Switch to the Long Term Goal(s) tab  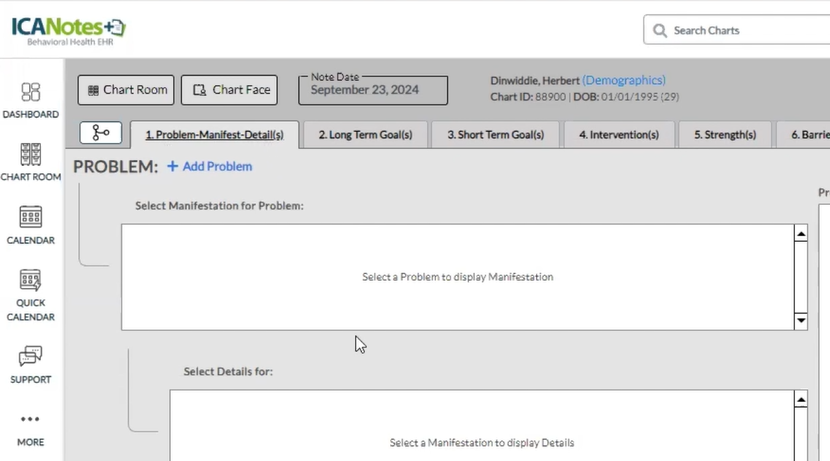point(365,134)
